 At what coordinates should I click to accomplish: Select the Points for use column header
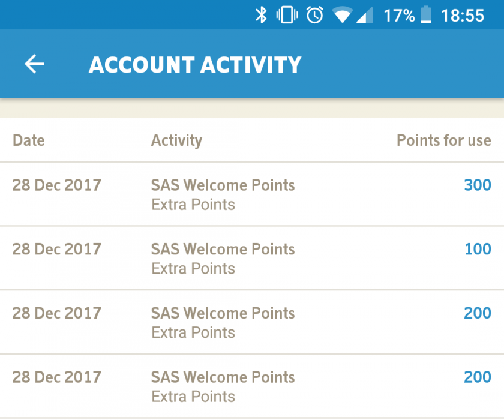click(443, 140)
